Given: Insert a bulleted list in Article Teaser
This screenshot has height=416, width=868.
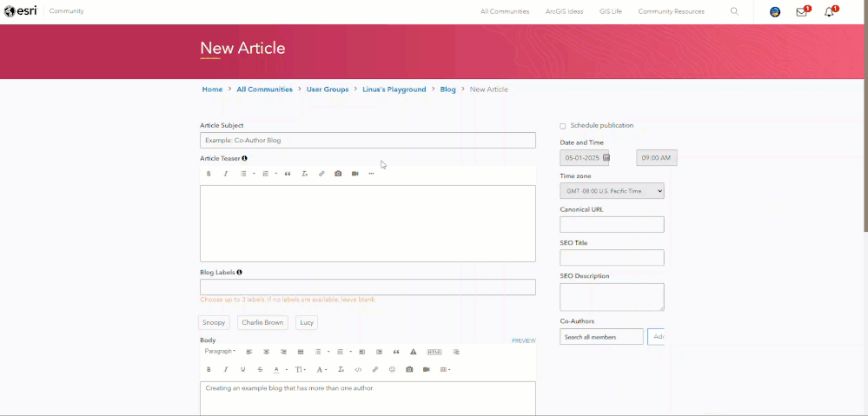Looking at the screenshot, I should pyautogui.click(x=243, y=174).
